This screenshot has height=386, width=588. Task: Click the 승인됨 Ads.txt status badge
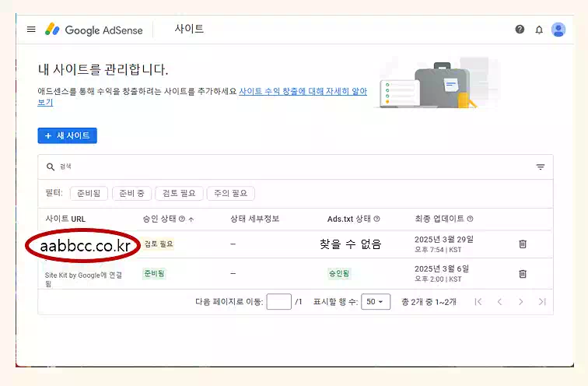pos(339,273)
